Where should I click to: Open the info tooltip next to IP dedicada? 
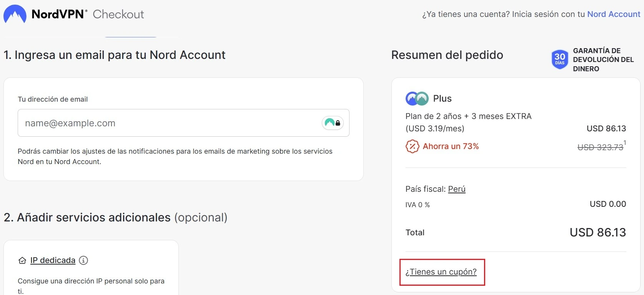coord(83,260)
